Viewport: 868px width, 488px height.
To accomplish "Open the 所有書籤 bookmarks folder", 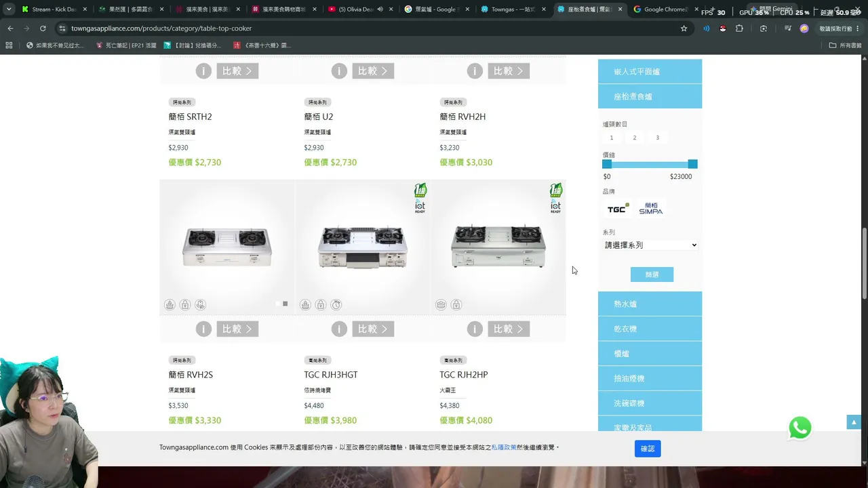I will click(846, 45).
